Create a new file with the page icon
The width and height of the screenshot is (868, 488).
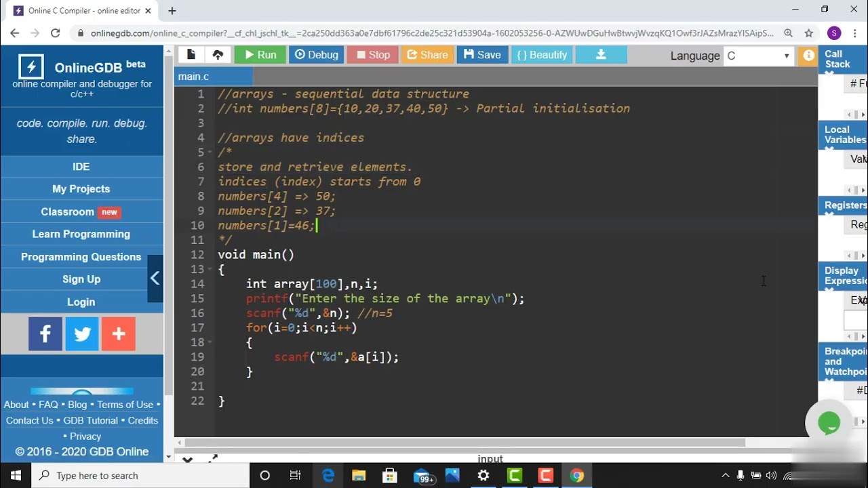coord(191,55)
